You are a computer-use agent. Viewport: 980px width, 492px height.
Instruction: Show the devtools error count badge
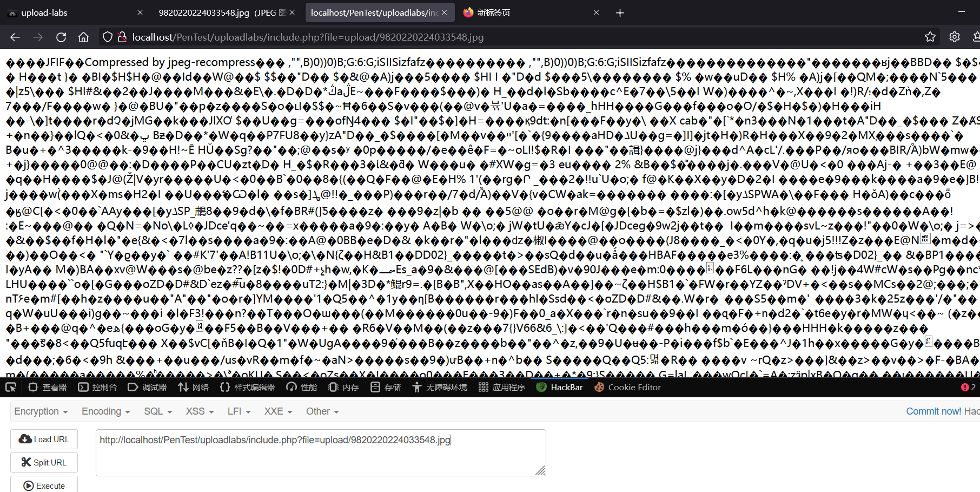pos(968,387)
